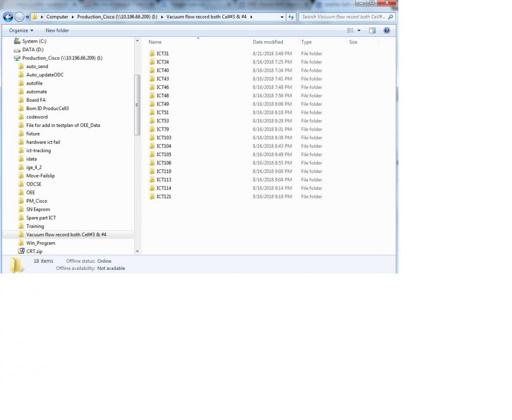Click the address bar folder icon
The width and height of the screenshot is (512, 420).
tap(35, 17)
